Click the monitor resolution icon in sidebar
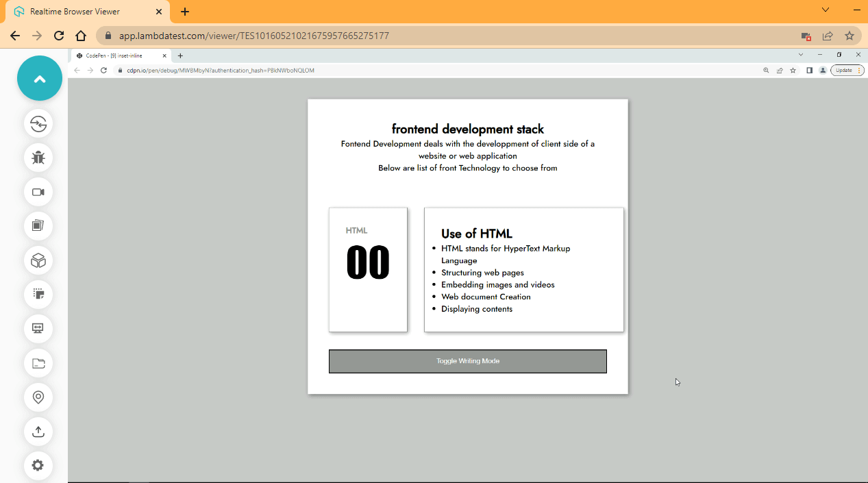Screen dimensions: 868x483 click(x=38, y=329)
